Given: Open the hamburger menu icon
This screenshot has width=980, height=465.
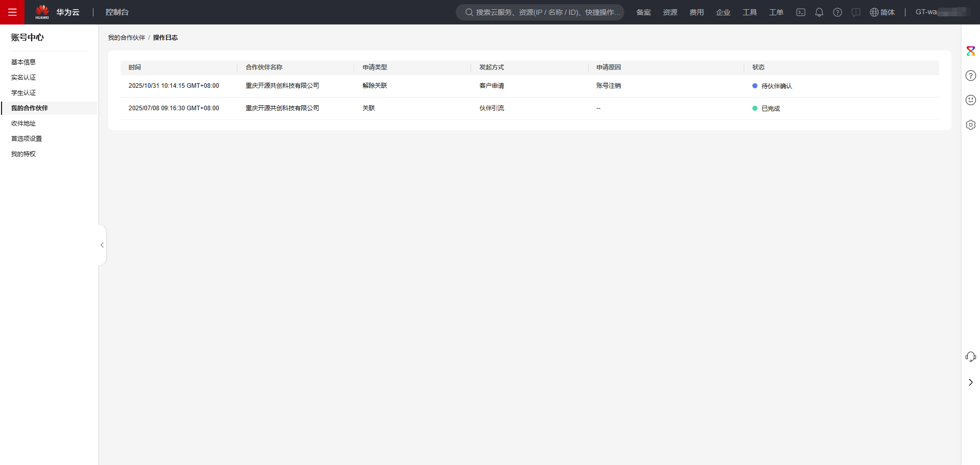Looking at the screenshot, I should 12,12.
